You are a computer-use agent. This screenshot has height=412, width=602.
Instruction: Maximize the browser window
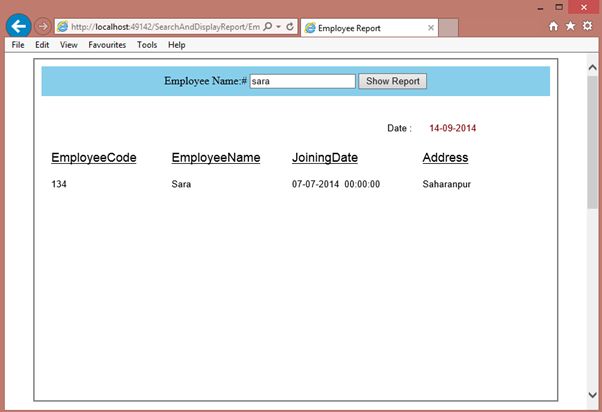pos(559,7)
